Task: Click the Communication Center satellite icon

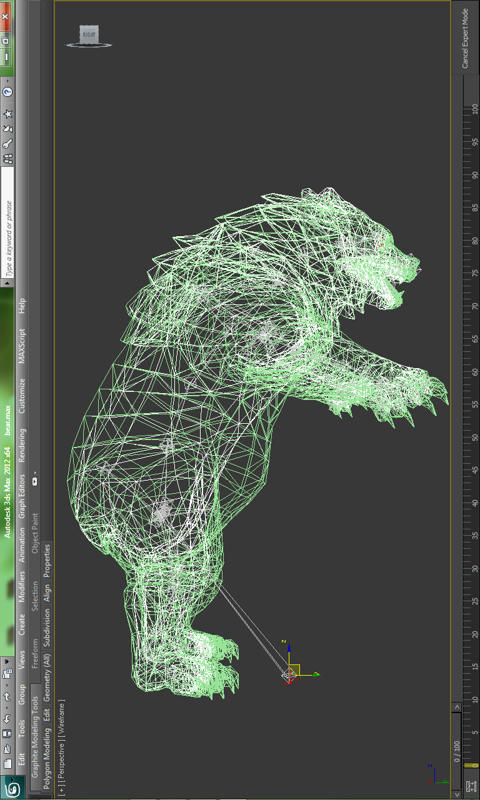Action: (x=8, y=129)
